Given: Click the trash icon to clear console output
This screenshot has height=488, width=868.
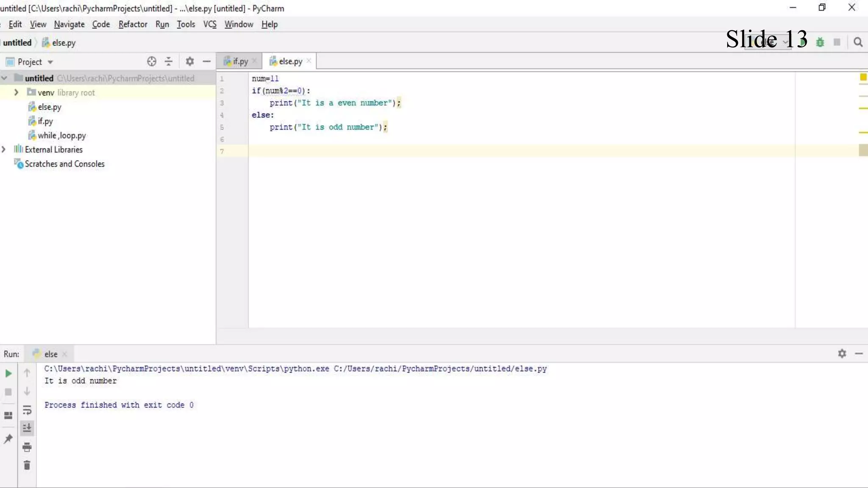Looking at the screenshot, I should coord(27,466).
